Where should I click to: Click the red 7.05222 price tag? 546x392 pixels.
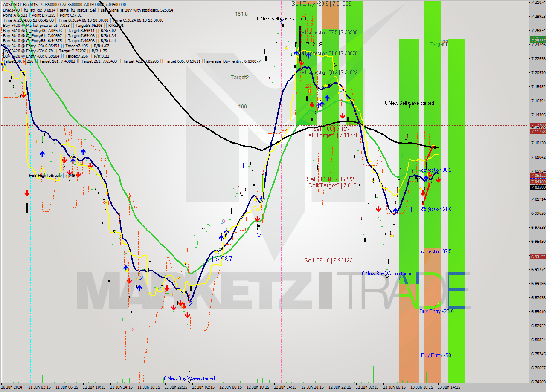537,176
